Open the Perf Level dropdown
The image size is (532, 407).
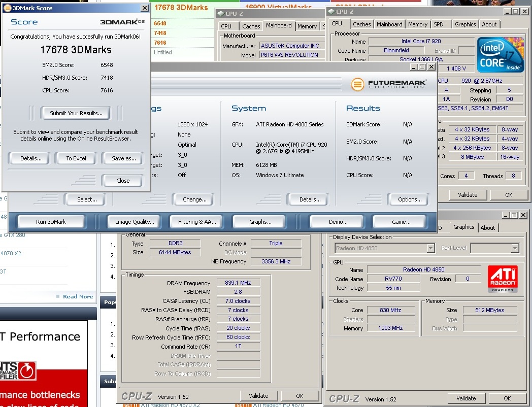[x=515, y=248]
